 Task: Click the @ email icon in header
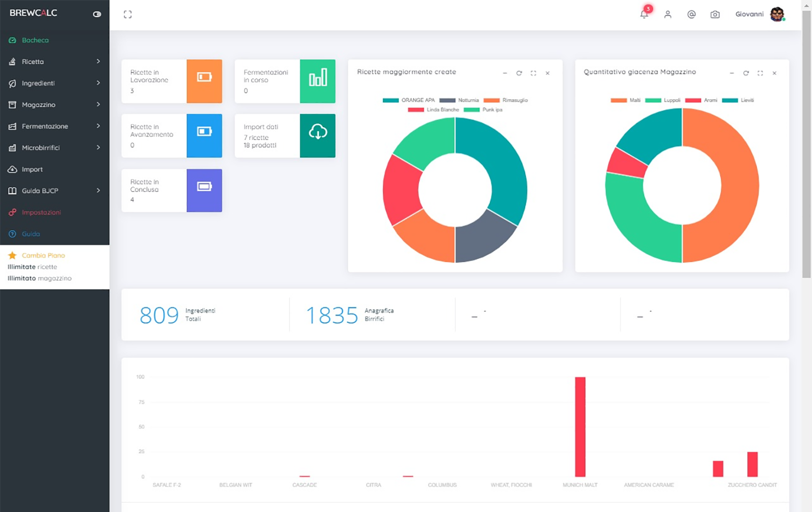pyautogui.click(x=692, y=15)
